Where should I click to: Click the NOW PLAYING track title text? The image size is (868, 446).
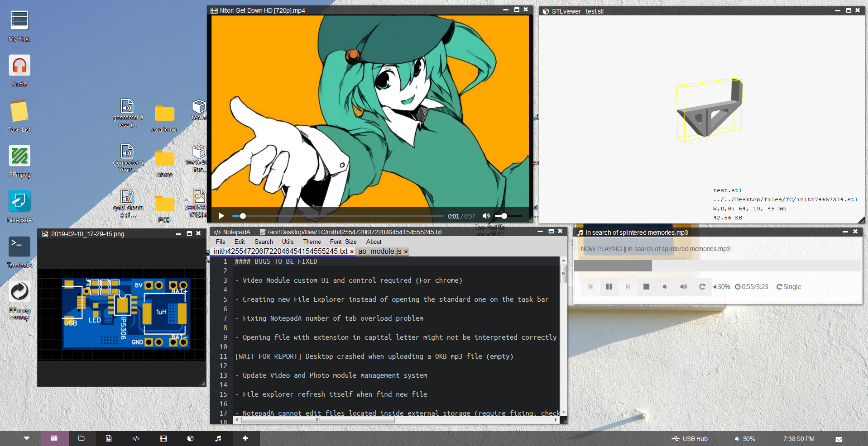coord(656,249)
